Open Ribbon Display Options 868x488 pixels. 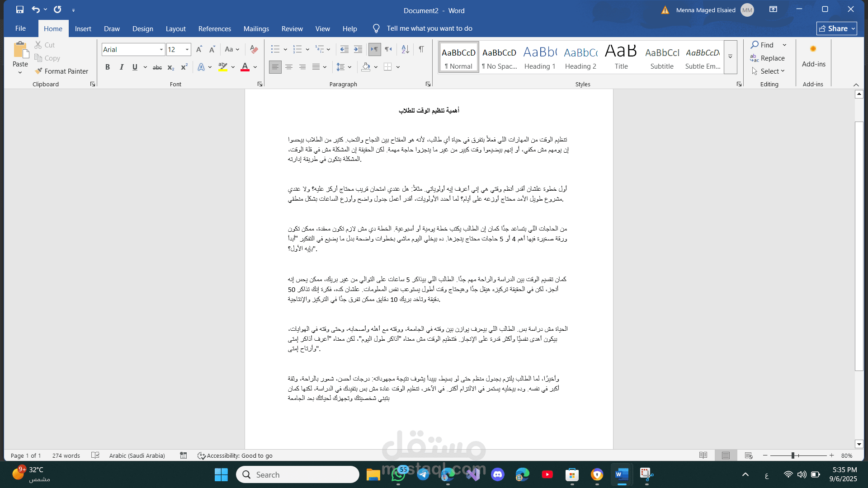pyautogui.click(x=773, y=9)
